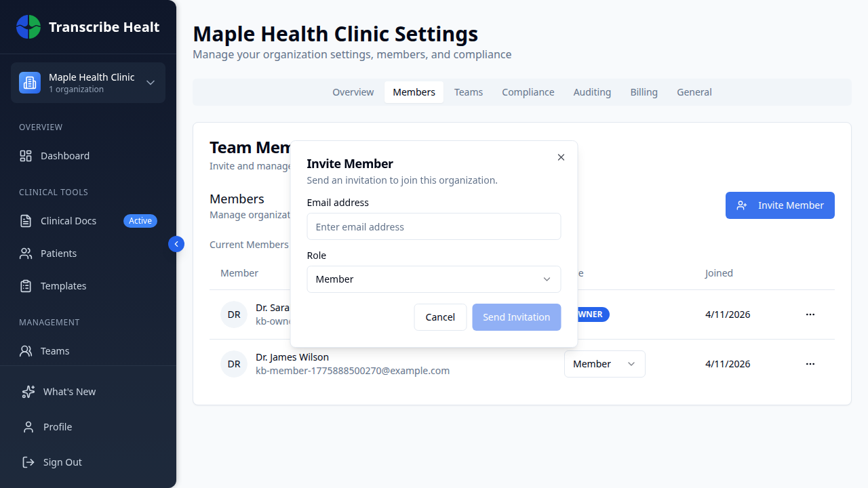This screenshot has height=488, width=868.
Task: Open the Maple Health Clinic organization switcher
Action: 88,82
